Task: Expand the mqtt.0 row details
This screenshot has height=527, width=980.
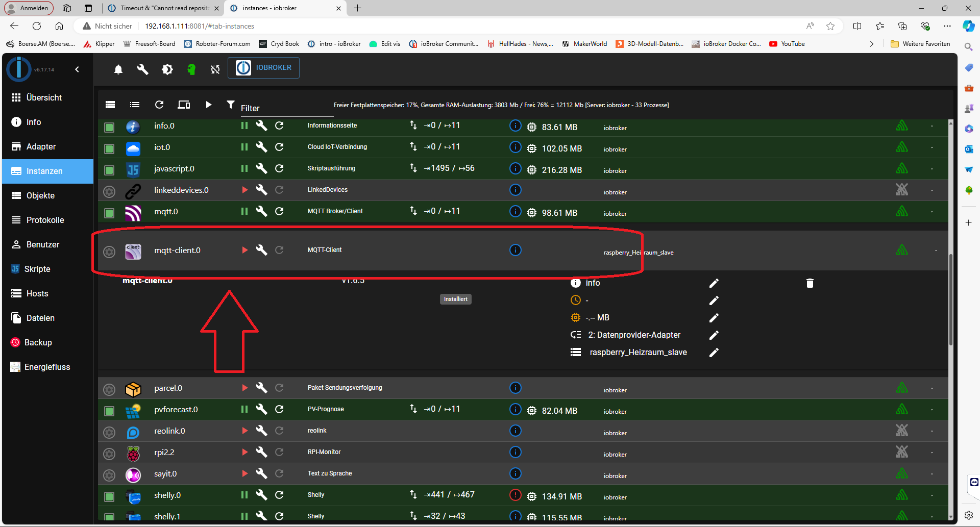Action: [932, 212]
